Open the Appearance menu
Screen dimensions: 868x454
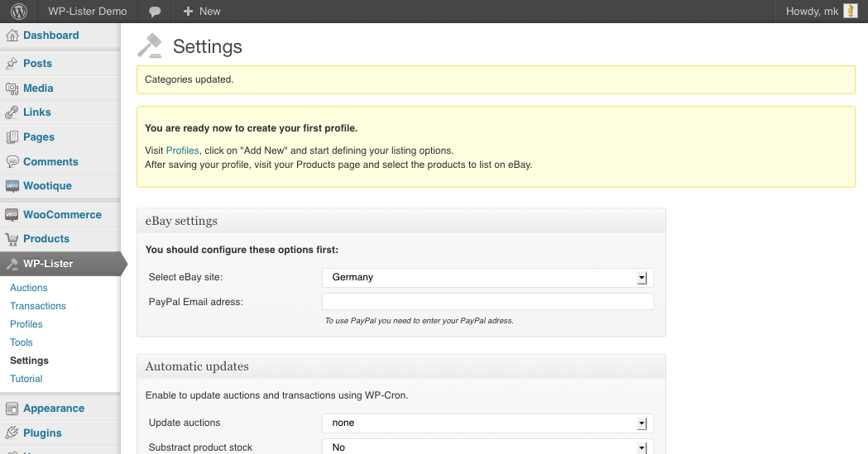54,409
